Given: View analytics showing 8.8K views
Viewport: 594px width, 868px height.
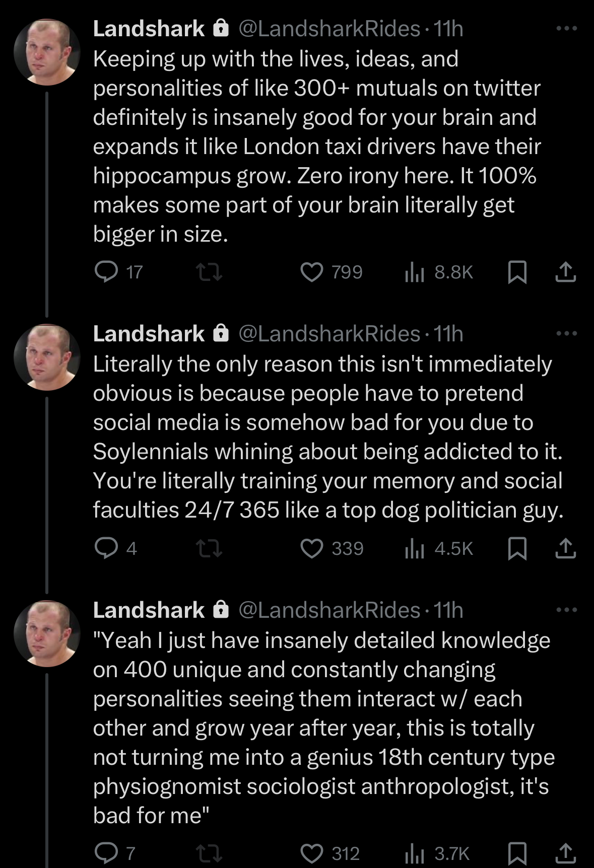Looking at the screenshot, I should click(x=439, y=272).
